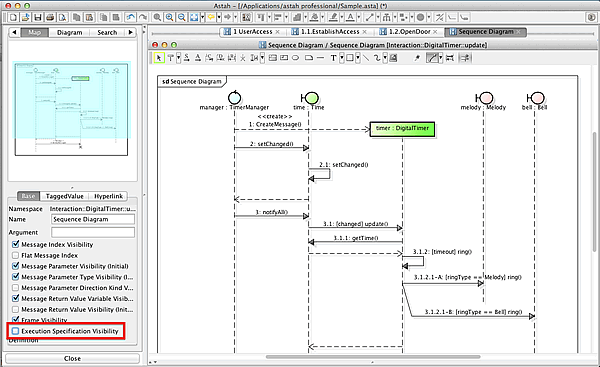
Task: Click the Open file folder icon
Action: click(25, 17)
